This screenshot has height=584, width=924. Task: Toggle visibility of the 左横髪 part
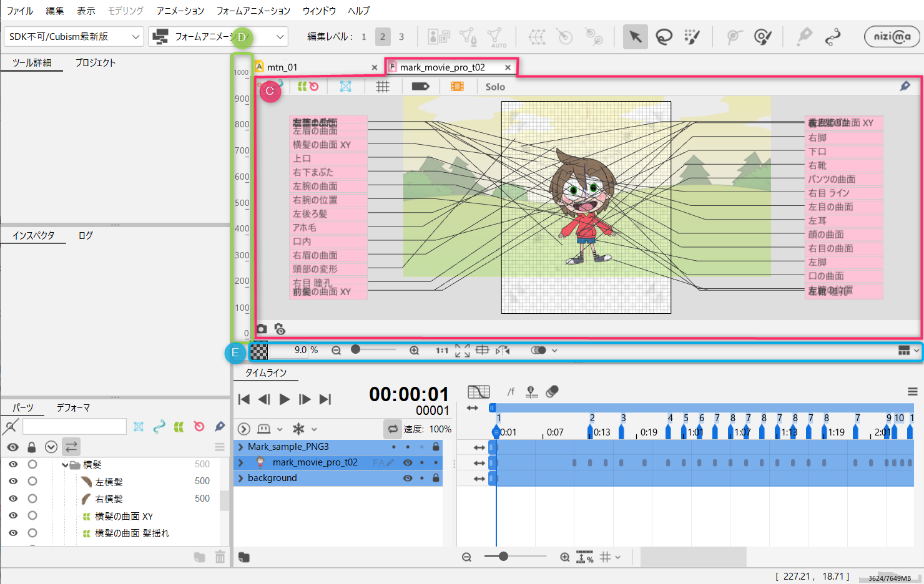tap(12, 481)
